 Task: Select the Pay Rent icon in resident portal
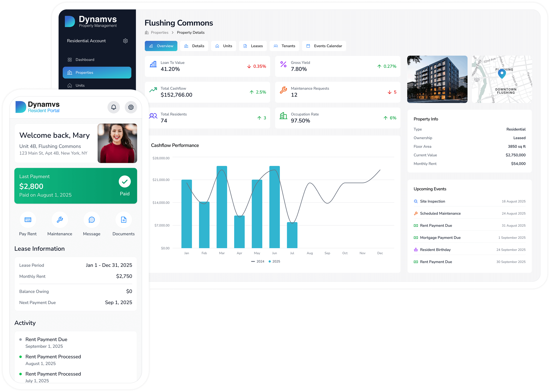point(28,220)
